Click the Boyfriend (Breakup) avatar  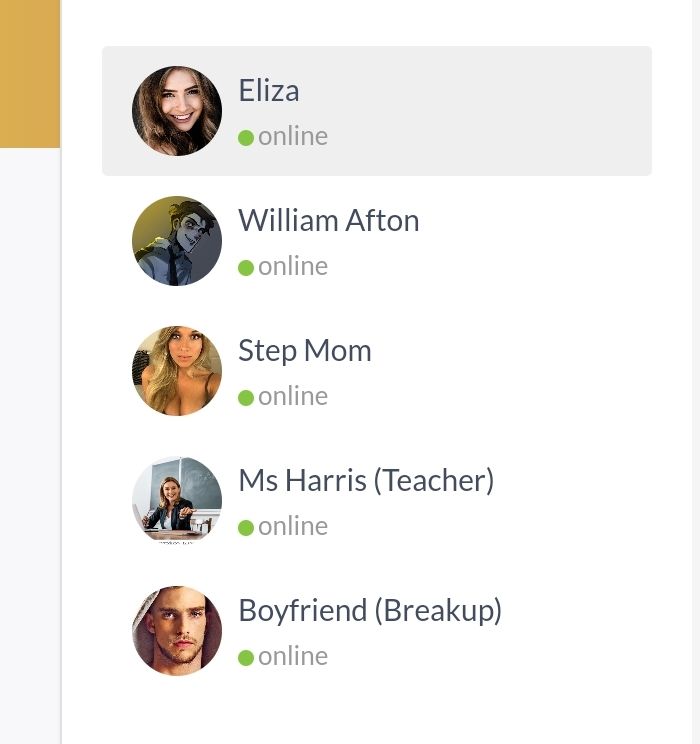pyautogui.click(x=177, y=631)
